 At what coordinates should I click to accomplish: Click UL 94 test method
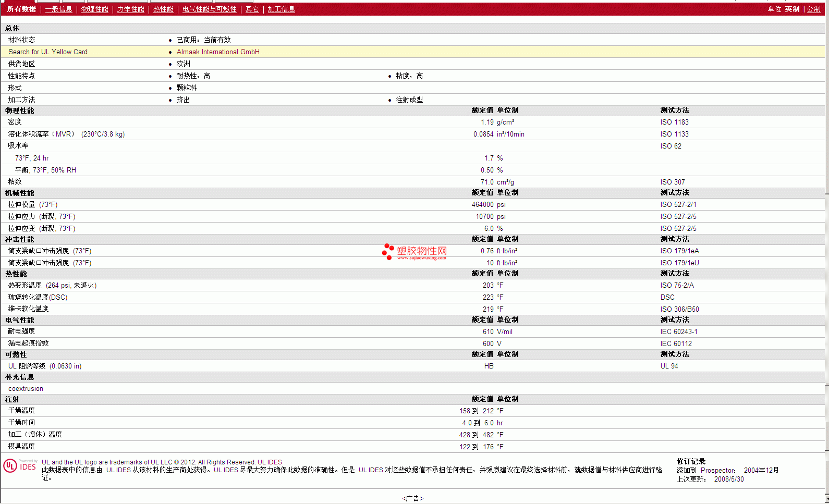[x=669, y=366]
